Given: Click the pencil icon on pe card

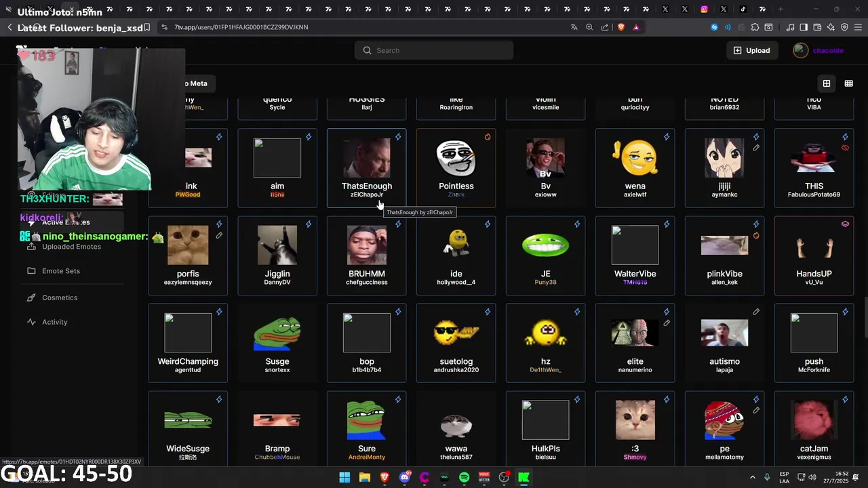Looking at the screenshot, I should 756,411.
